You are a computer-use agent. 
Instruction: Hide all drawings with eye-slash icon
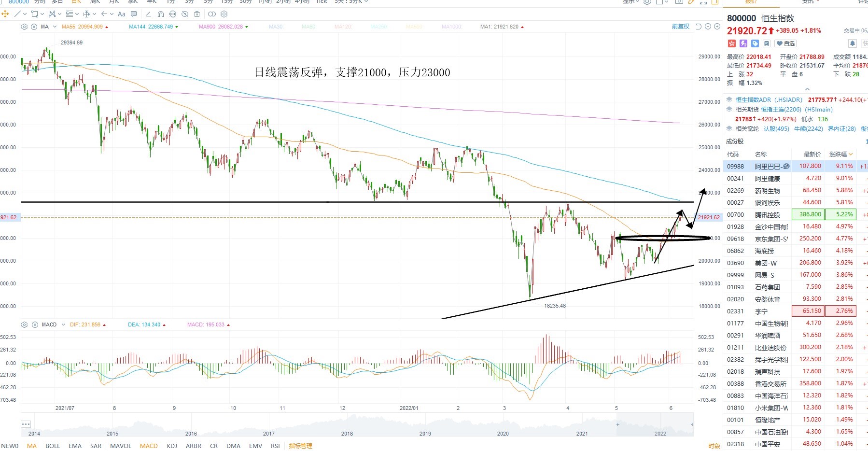pyautogui.click(x=185, y=14)
